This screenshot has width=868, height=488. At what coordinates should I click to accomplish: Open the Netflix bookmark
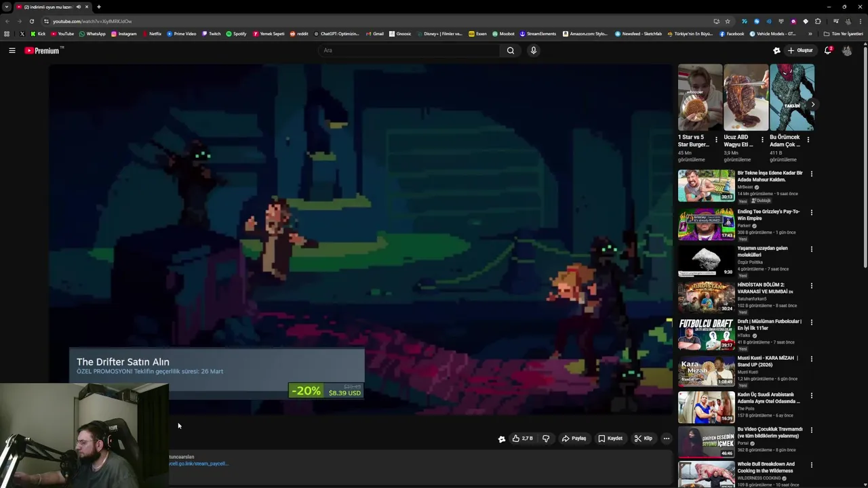point(151,33)
